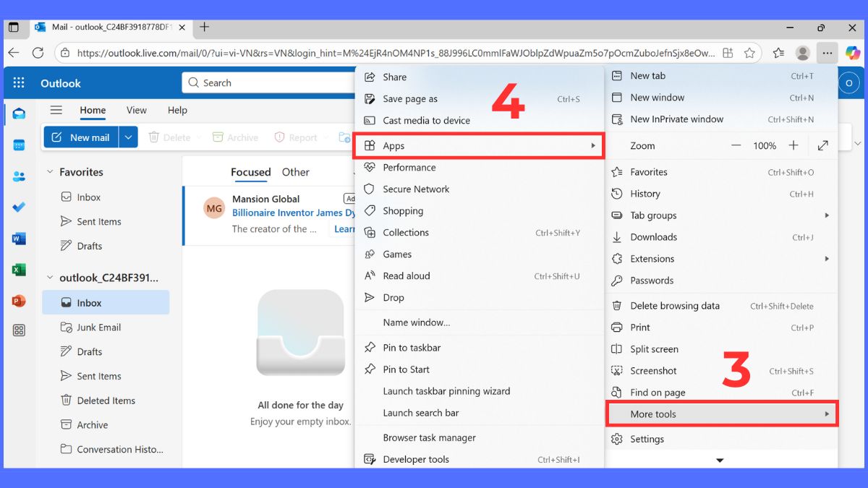Open PowerPoint from the Outlook sidebar

coord(19,301)
